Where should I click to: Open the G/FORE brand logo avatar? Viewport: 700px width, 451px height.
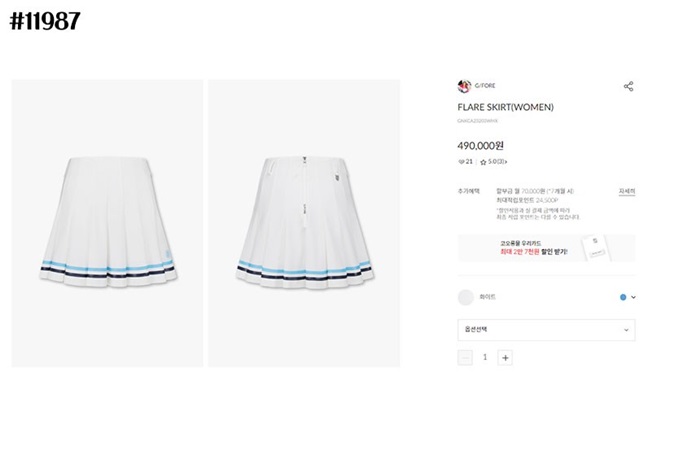point(464,86)
